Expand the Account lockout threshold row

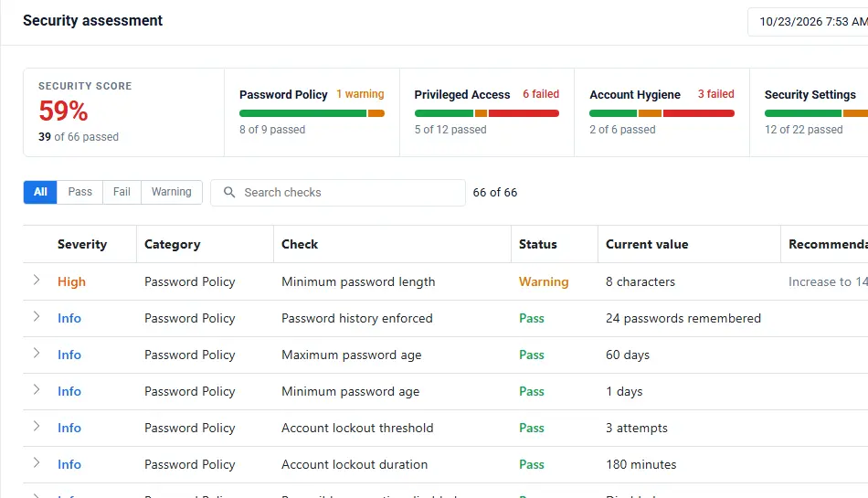click(37, 426)
